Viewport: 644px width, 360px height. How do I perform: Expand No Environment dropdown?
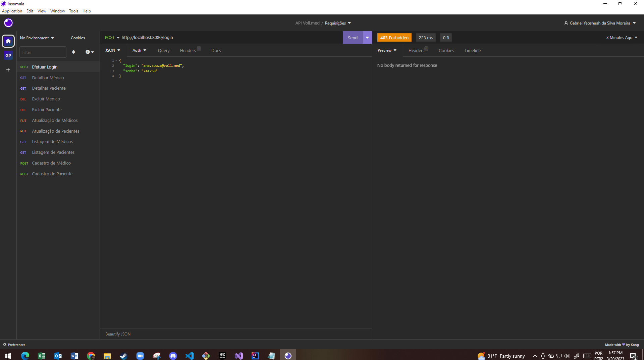click(x=37, y=38)
